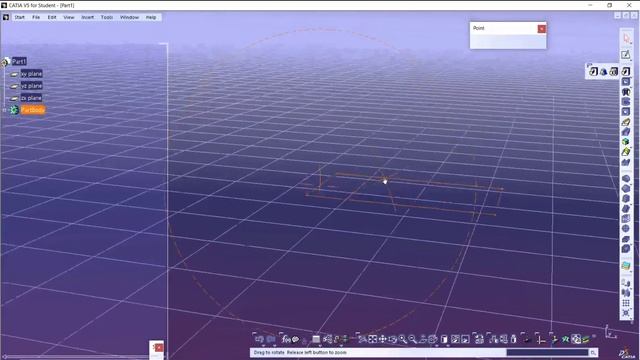Viewport: 640px width, 360px height.
Task: Launch the Sketch tool in the right toolbar
Action: [626, 55]
